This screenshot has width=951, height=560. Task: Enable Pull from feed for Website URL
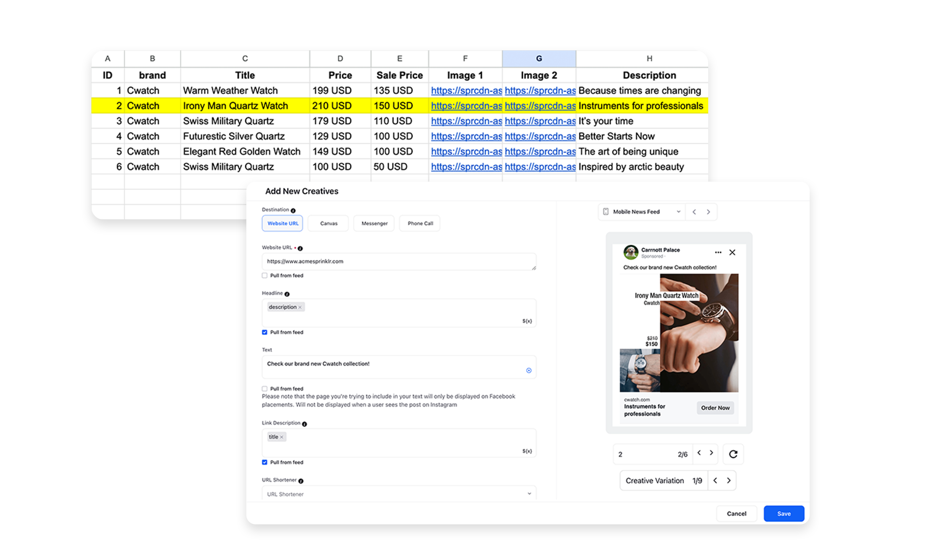pos(265,275)
